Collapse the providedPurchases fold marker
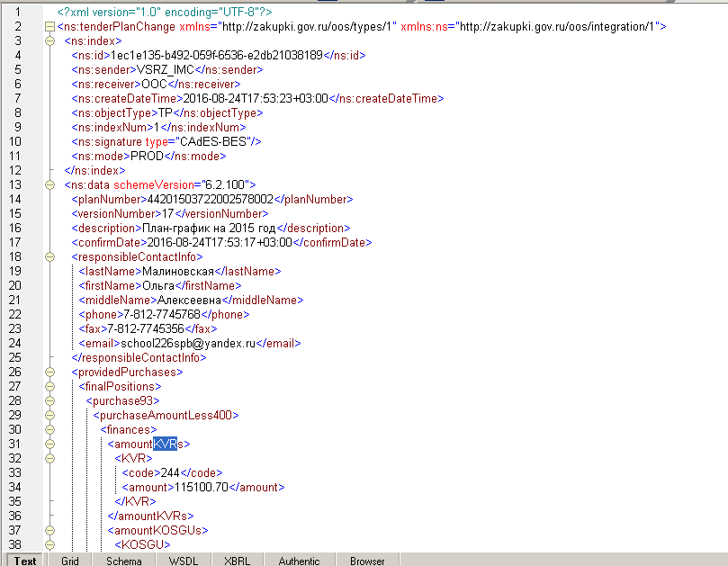The height and width of the screenshot is (566, 728). tap(49, 373)
